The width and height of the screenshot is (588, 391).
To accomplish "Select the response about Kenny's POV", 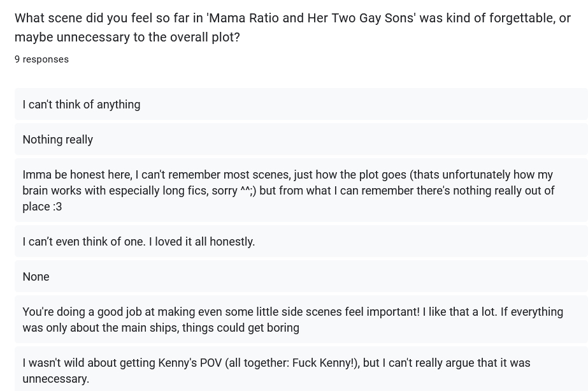I will point(276,371).
